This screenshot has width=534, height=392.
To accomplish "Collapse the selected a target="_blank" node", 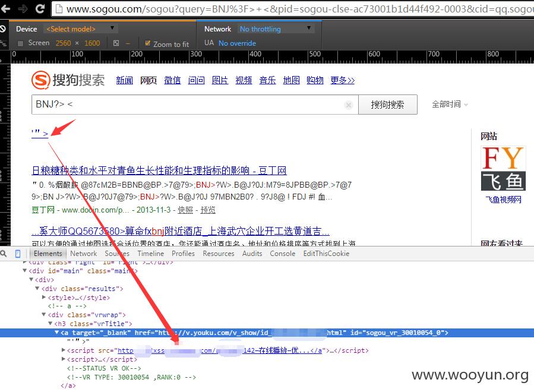I will coord(56,333).
